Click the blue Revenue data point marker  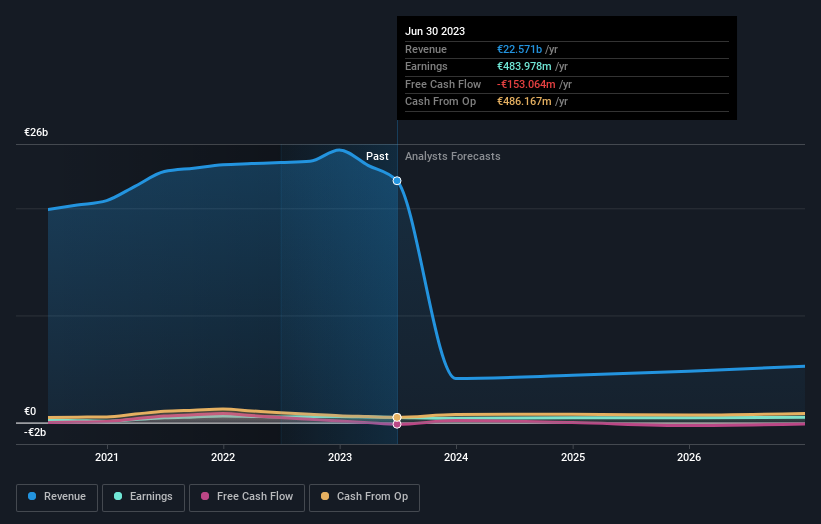click(x=397, y=181)
